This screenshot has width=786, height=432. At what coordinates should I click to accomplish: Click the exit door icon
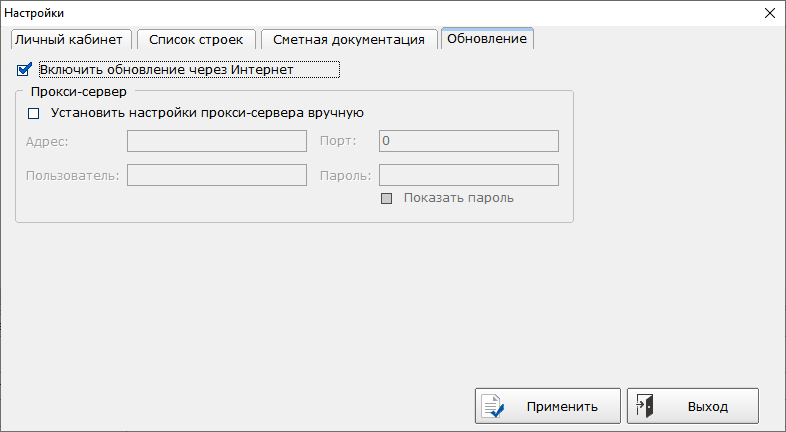click(x=645, y=406)
